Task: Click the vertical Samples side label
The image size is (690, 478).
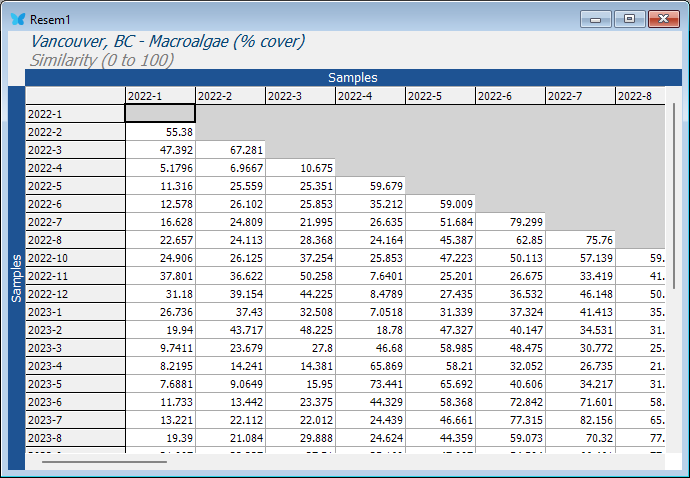Action: coord(16,278)
